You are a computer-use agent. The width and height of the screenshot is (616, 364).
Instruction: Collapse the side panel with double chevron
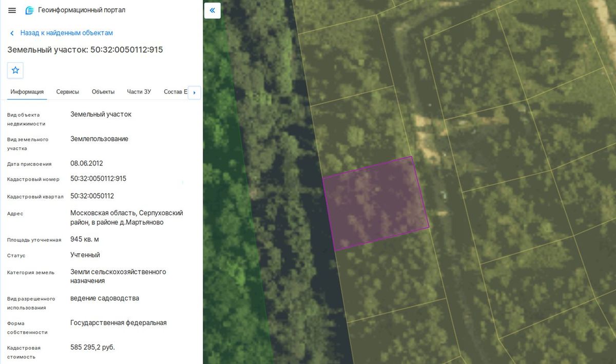click(212, 10)
